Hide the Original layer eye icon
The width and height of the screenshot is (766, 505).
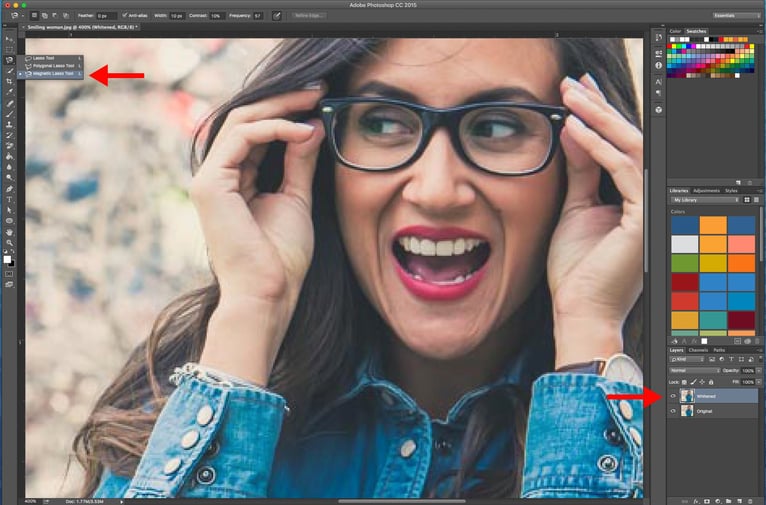point(673,411)
